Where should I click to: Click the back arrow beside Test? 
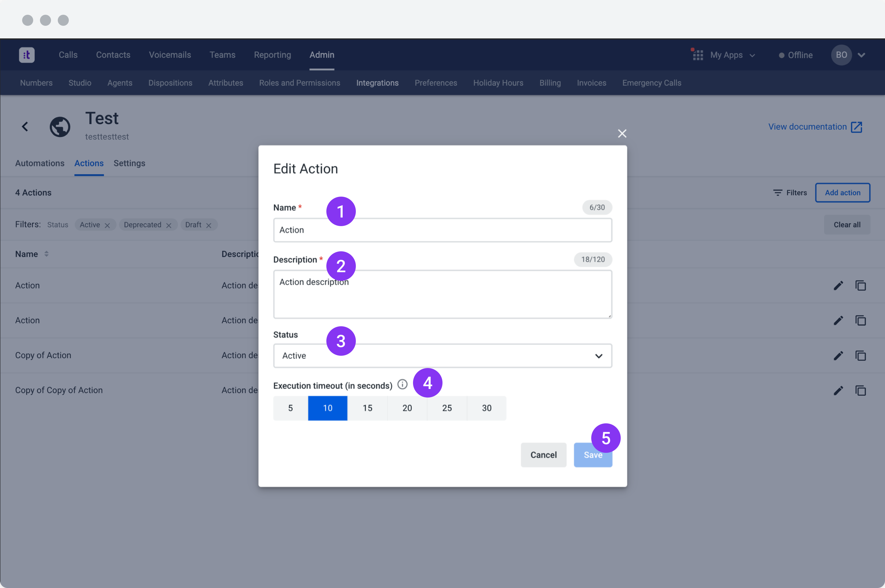[x=25, y=126]
